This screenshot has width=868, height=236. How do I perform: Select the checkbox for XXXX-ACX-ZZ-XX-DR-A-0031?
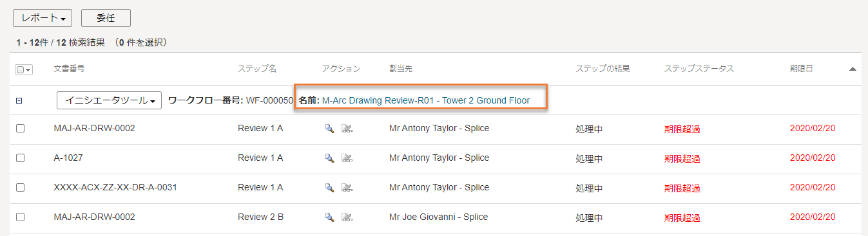click(20, 188)
